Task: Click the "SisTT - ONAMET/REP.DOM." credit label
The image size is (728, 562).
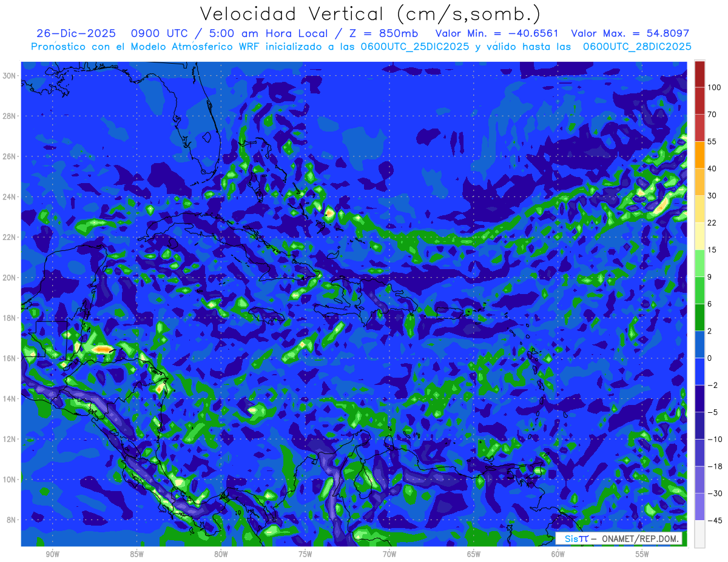Action: pos(618,538)
